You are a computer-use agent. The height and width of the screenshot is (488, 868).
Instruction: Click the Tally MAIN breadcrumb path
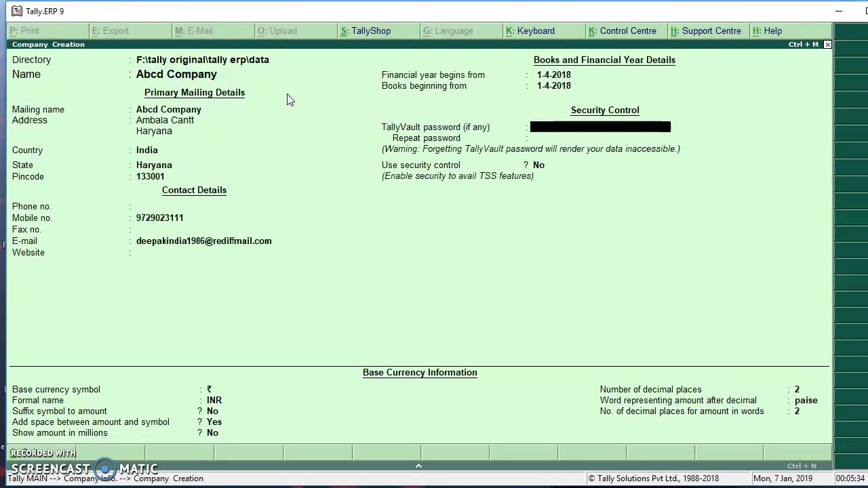click(x=105, y=479)
